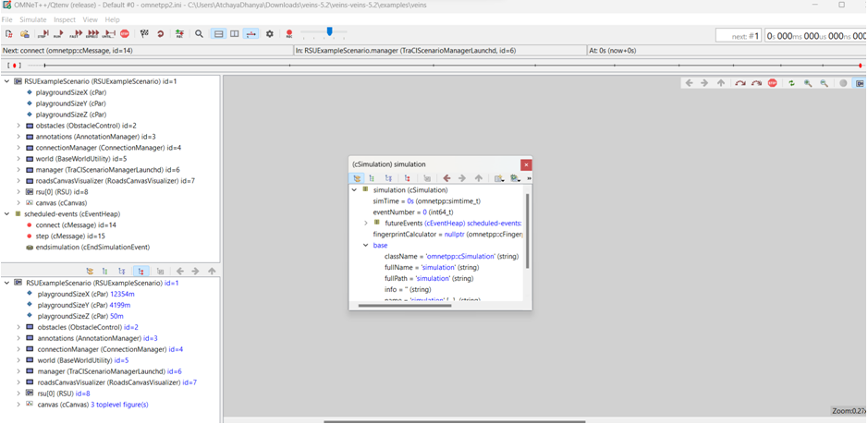868x424 pixels.
Task: Open the Inspect menu
Action: pos(65,19)
